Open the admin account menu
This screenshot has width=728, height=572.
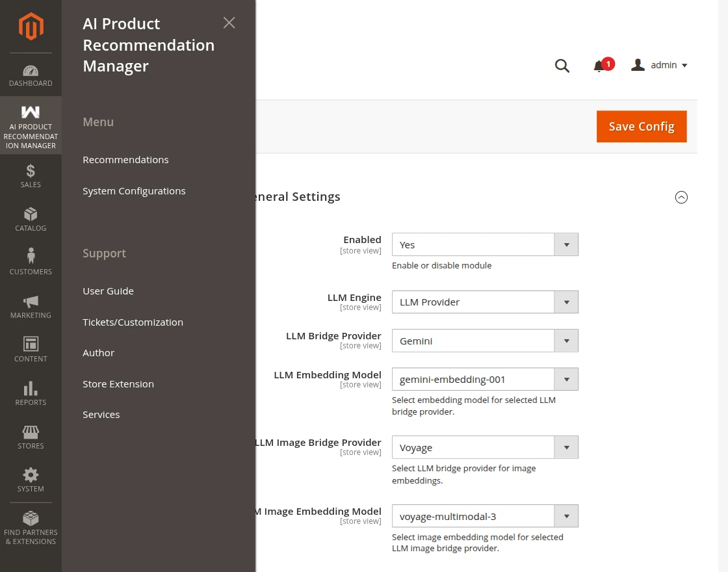point(660,66)
